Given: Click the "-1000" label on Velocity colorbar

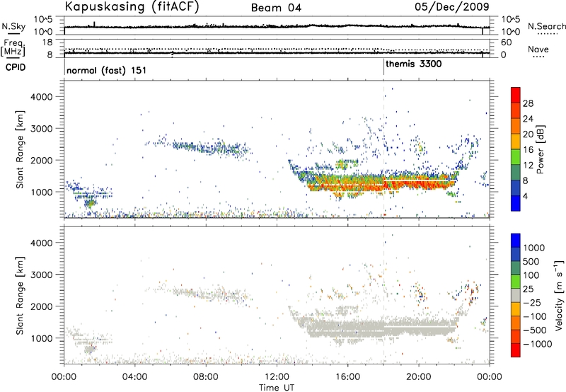Looking at the screenshot, I should click(x=538, y=344).
